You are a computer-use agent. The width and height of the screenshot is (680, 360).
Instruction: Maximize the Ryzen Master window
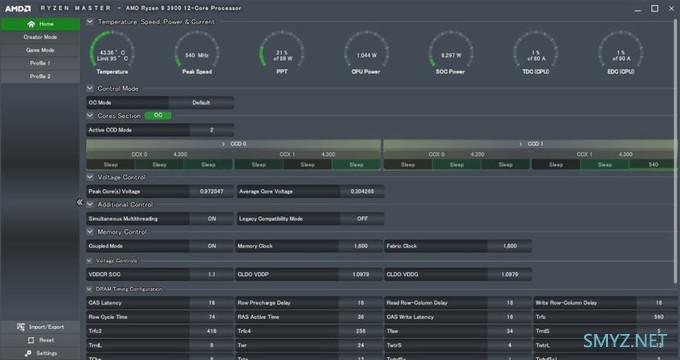[654, 8]
